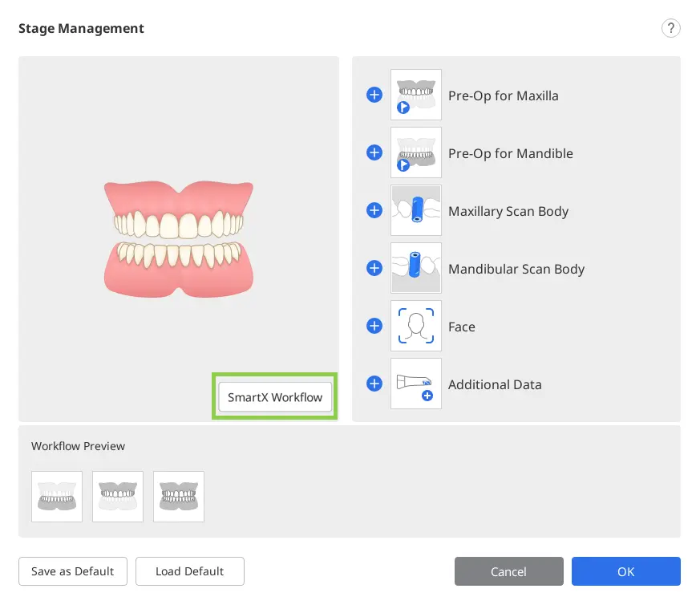Add Mandibular Scan Body via its plus button
This screenshot has width=700, height=605.
point(374,268)
